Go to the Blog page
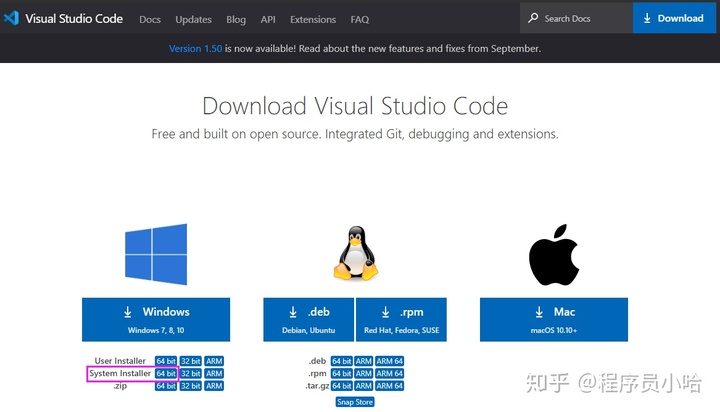The height and width of the screenshot is (412, 720). (x=236, y=19)
